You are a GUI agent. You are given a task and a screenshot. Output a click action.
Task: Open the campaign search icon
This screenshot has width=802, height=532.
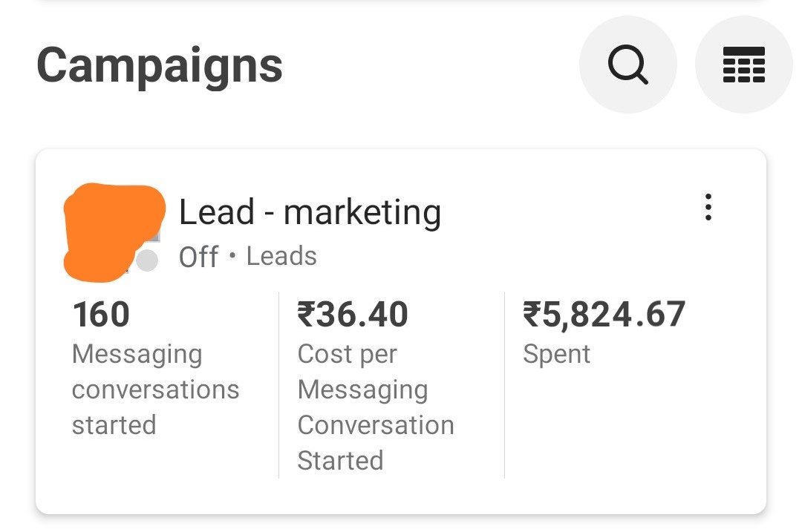pos(627,65)
